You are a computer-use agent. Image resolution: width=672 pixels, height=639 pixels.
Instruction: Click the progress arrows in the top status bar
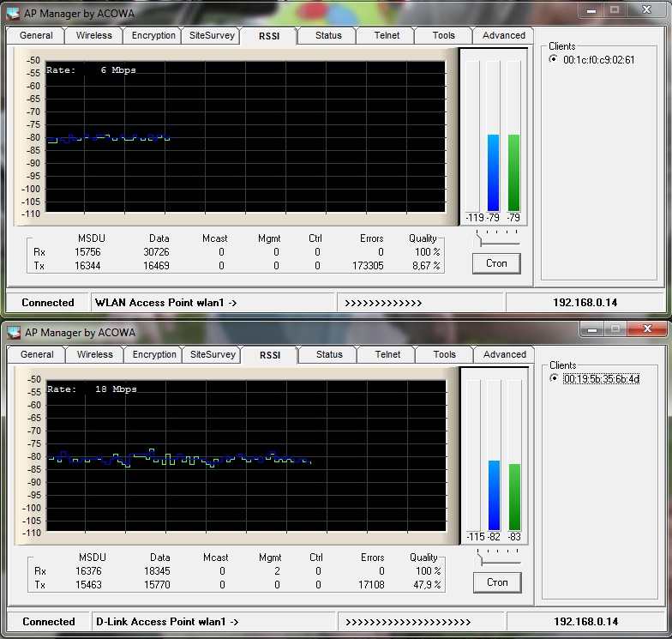(x=383, y=304)
